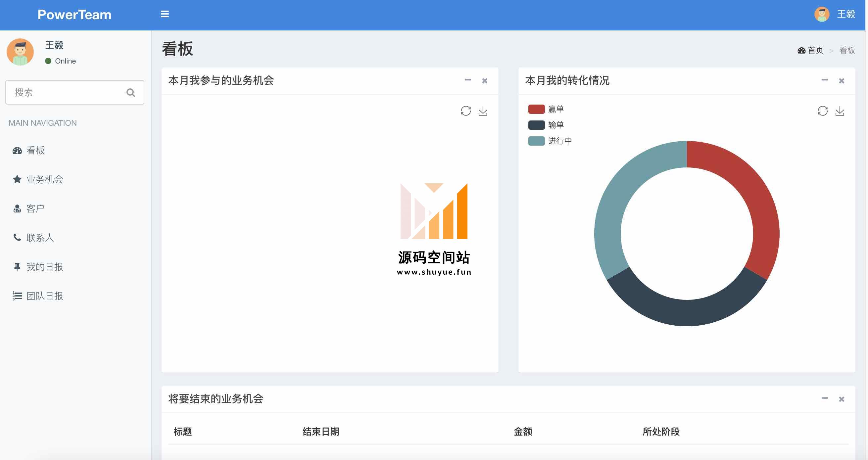
Task: Toggle the 输单 legend swatch
Action: click(536, 125)
